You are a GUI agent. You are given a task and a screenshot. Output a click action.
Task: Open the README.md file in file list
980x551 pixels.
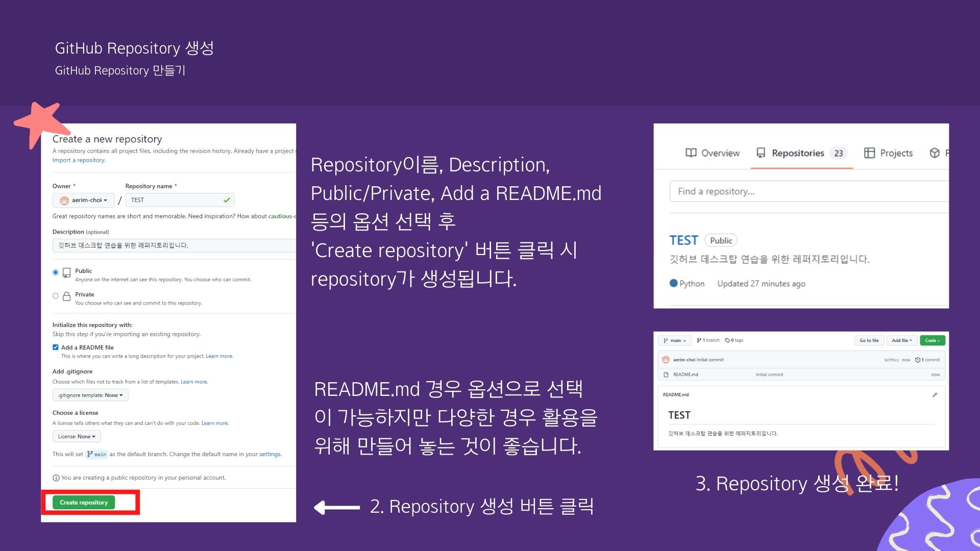[685, 374]
